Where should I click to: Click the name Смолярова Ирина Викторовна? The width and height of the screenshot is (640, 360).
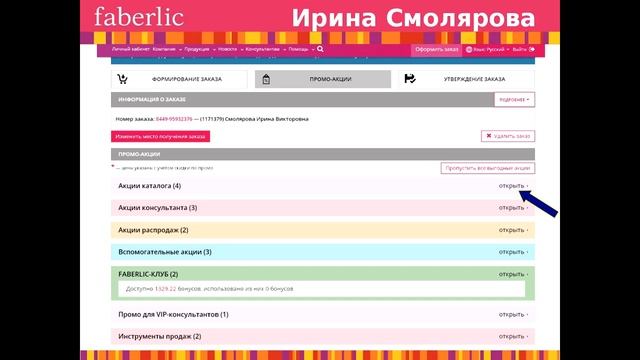point(267,119)
